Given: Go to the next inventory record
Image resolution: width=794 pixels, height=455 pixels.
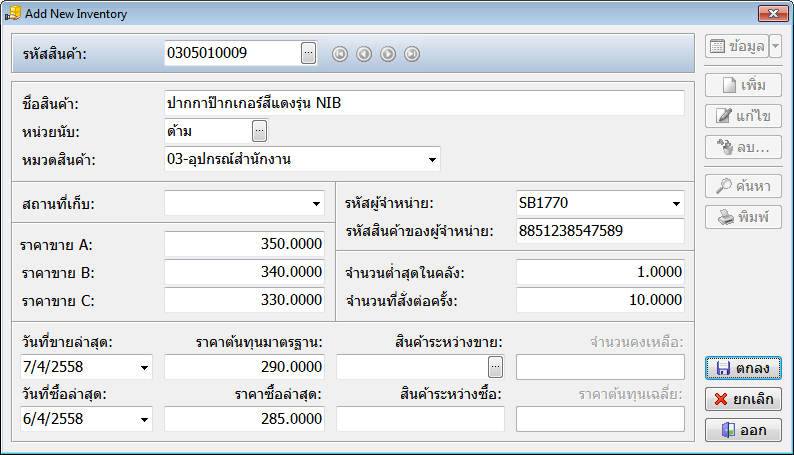Looking at the screenshot, I should 388,54.
